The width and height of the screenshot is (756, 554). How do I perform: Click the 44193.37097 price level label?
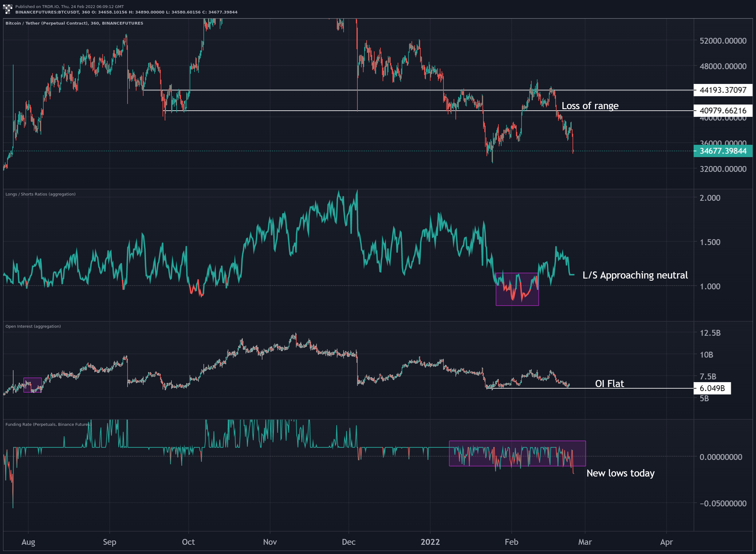[x=723, y=90]
